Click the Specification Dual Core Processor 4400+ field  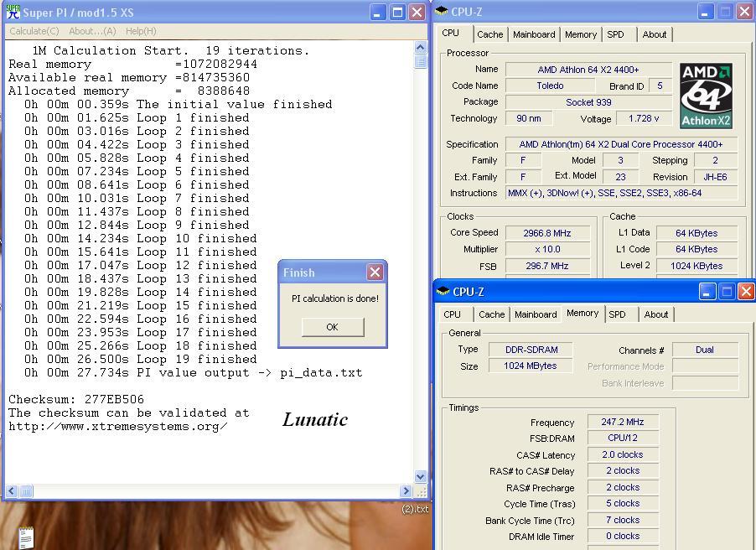point(622,144)
